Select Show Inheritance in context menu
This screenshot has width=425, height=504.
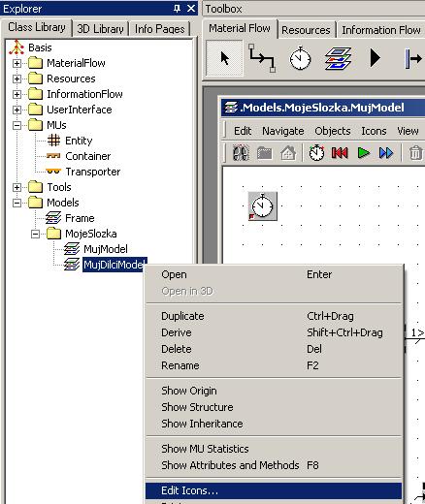pyautogui.click(x=202, y=424)
